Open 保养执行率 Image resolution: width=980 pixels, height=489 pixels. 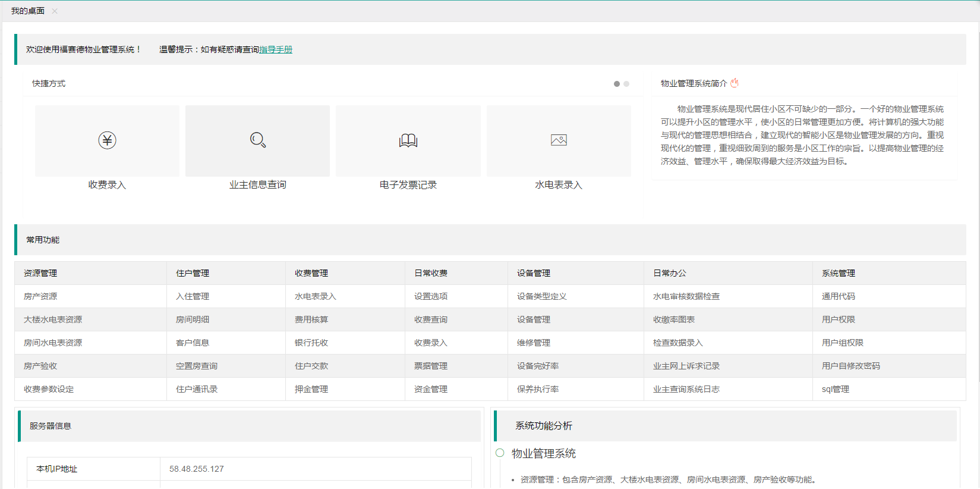coord(538,389)
